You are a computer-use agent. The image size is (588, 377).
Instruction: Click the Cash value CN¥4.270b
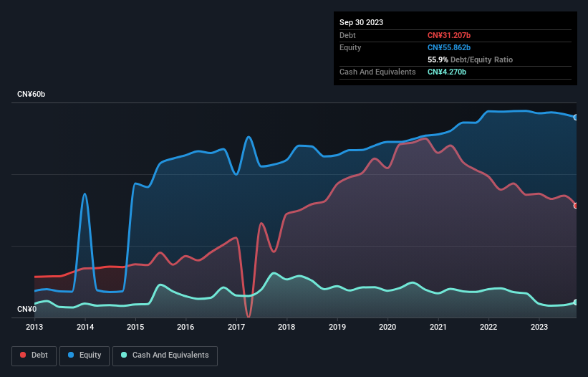coord(447,72)
